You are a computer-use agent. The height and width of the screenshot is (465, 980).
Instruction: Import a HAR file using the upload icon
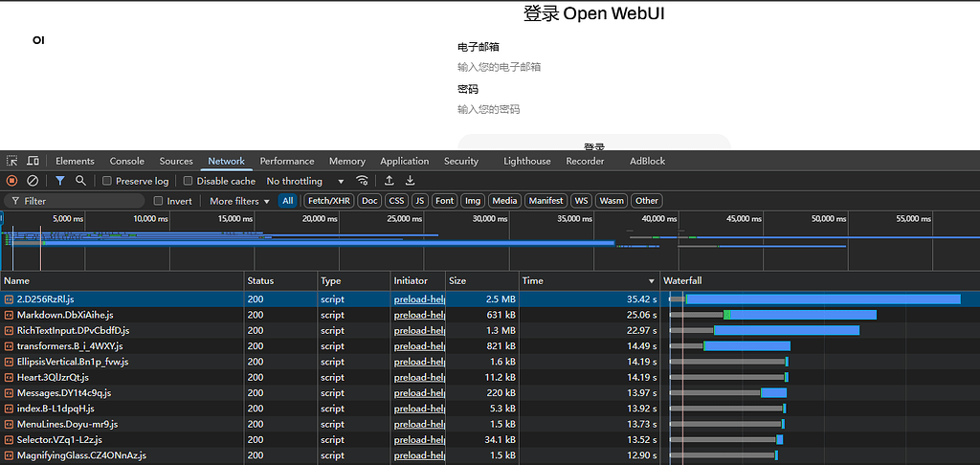click(x=389, y=181)
